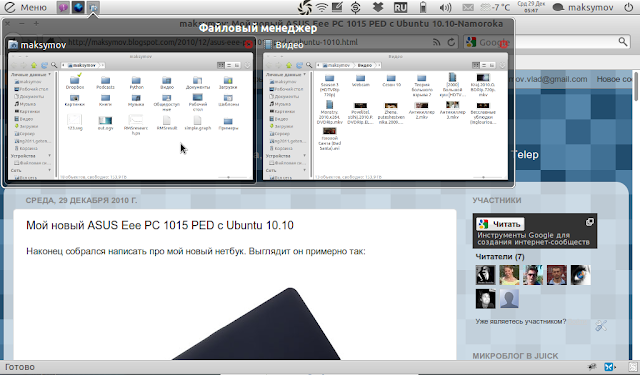Open the Wi-Fi network indicator
Screen dimensions: 640x375
(322, 7)
